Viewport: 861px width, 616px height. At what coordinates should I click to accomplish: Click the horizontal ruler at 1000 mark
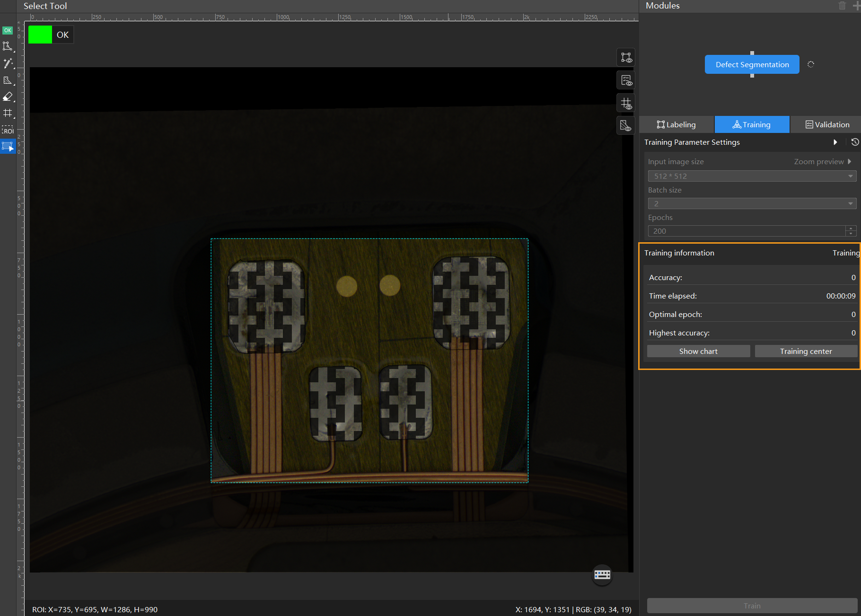pos(282,17)
